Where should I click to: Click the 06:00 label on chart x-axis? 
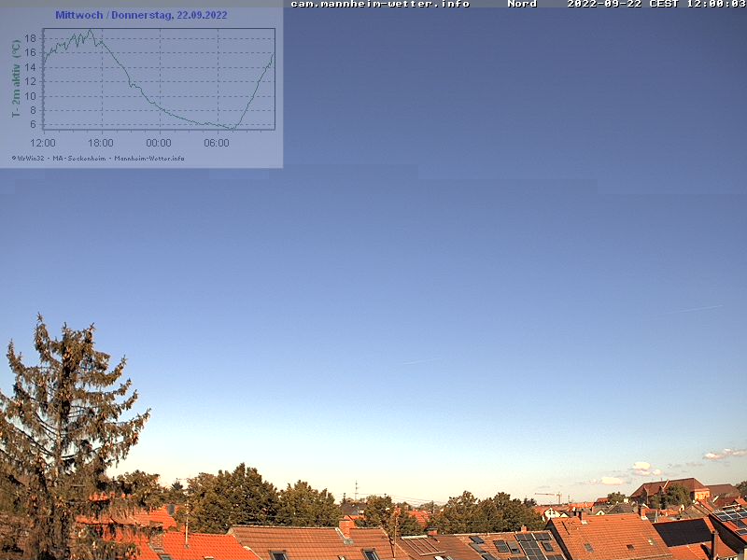[x=217, y=143]
